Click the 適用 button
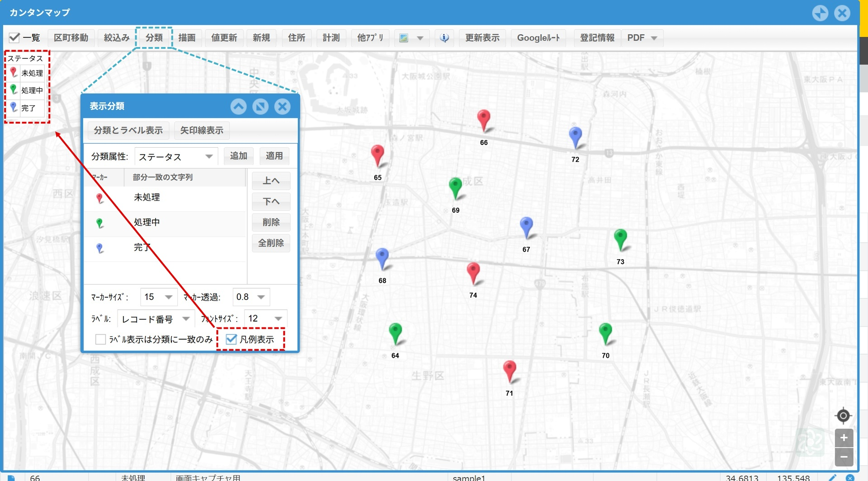 coord(274,156)
